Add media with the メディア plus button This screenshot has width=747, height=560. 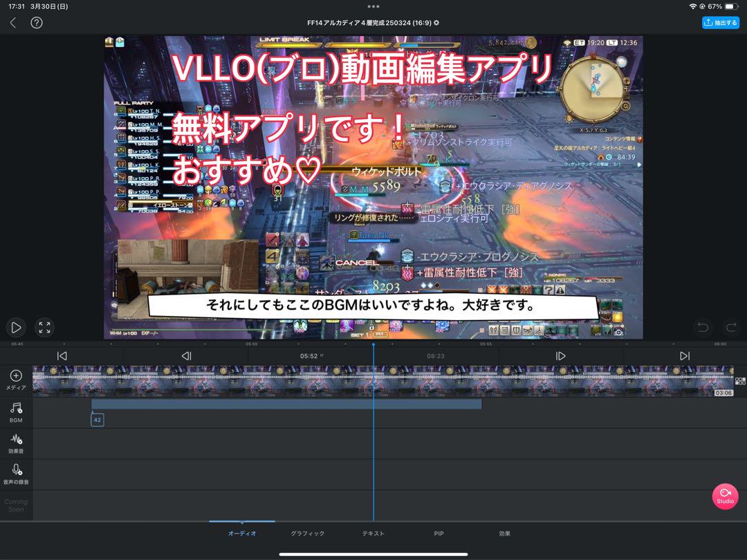point(16,380)
